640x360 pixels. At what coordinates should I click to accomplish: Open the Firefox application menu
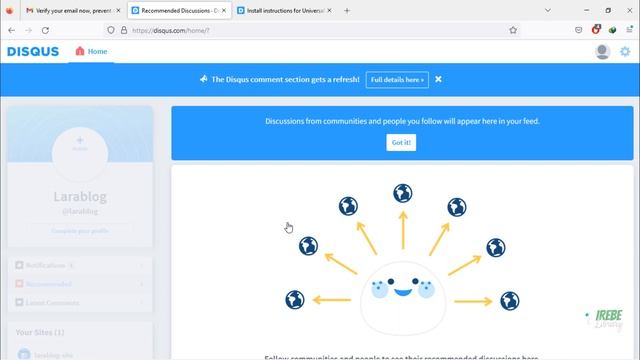click(x=629, y=30)
